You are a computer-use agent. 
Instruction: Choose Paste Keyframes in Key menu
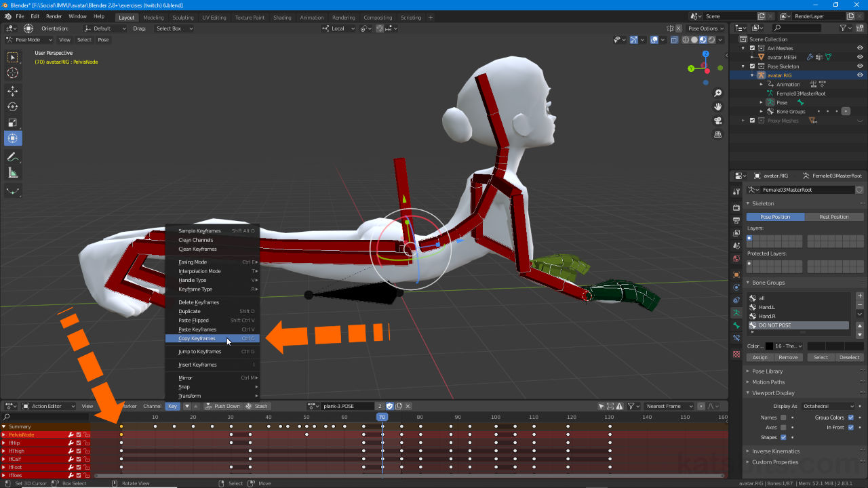pos(212,329)
